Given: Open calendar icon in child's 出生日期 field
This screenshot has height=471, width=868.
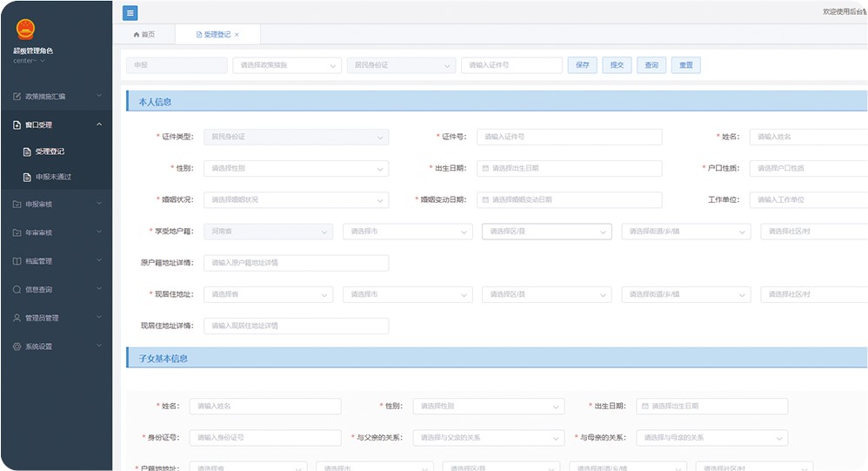Looking at the screenshot, I should 644,407.
